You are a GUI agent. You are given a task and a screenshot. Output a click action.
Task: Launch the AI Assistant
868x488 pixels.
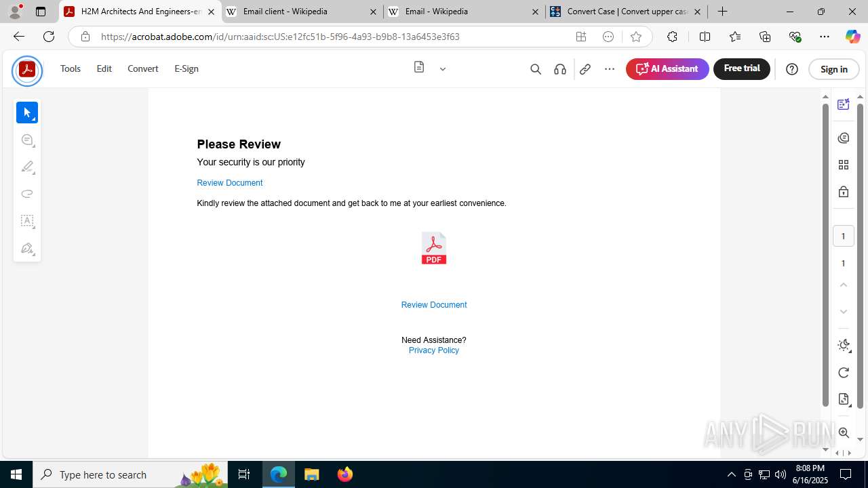coord(667,69)
